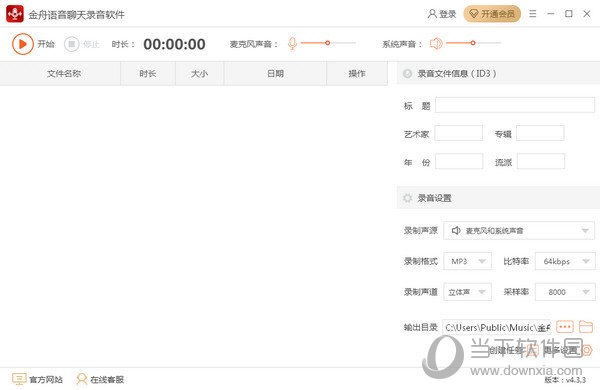Open the 录制声源 sound source dropdown
600x390 pixels.
click(x=519, y=230)
